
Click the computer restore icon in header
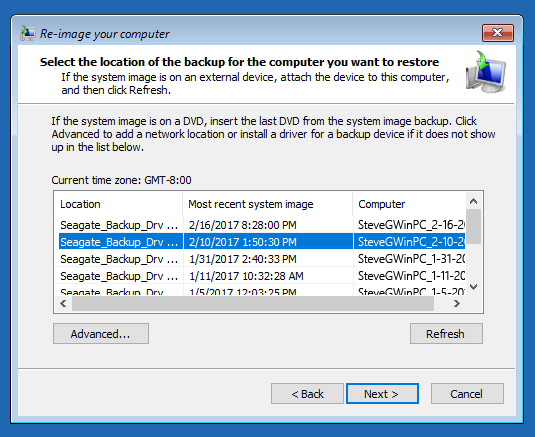click(x=486, y=72)
